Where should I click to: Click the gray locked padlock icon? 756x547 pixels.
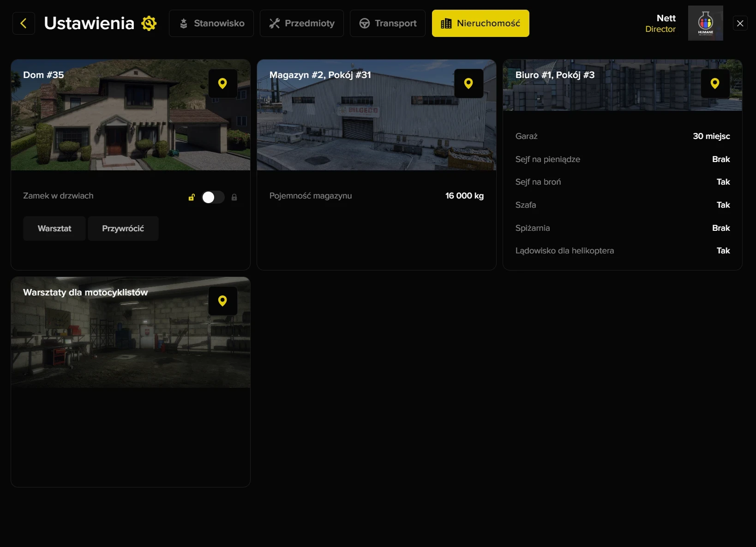(x=234, y=198)
